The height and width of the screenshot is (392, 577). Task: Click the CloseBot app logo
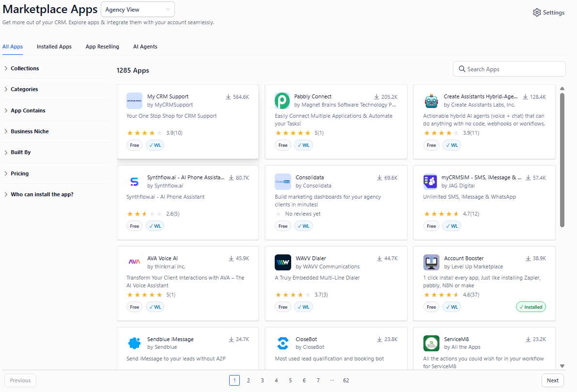pos(282,343)
